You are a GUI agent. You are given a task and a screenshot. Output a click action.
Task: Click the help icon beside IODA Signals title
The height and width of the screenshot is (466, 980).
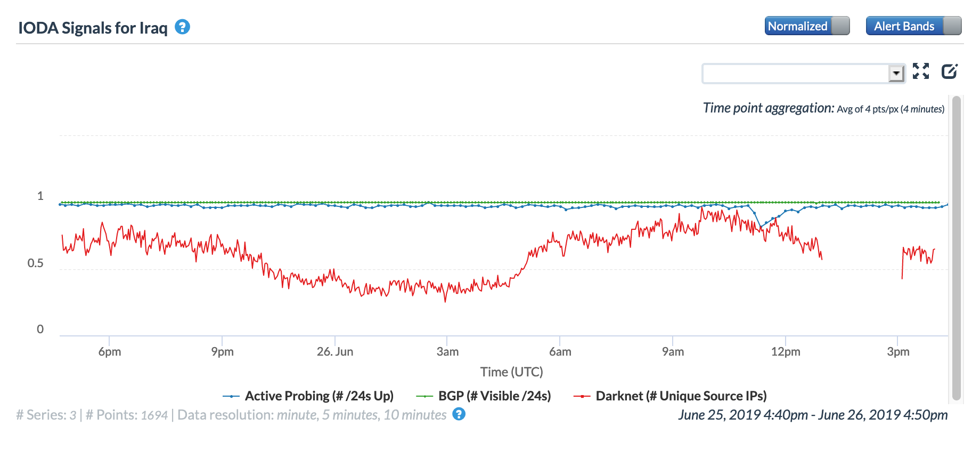click(x=182, y=27)
